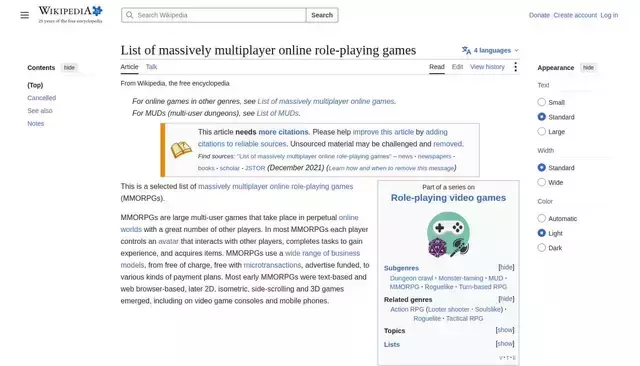Screen dimensions: 640x366
Task: Open Monster-taming subgenre link
Action: point(460,278)
